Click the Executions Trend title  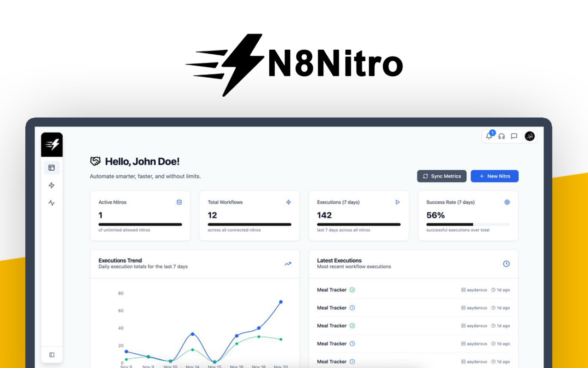(x=120, y=260)
